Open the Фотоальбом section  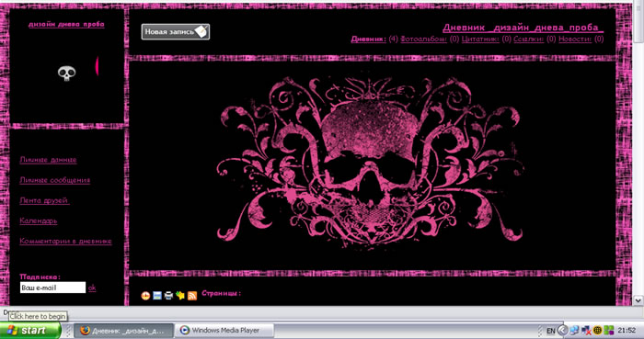click(423, 40)
